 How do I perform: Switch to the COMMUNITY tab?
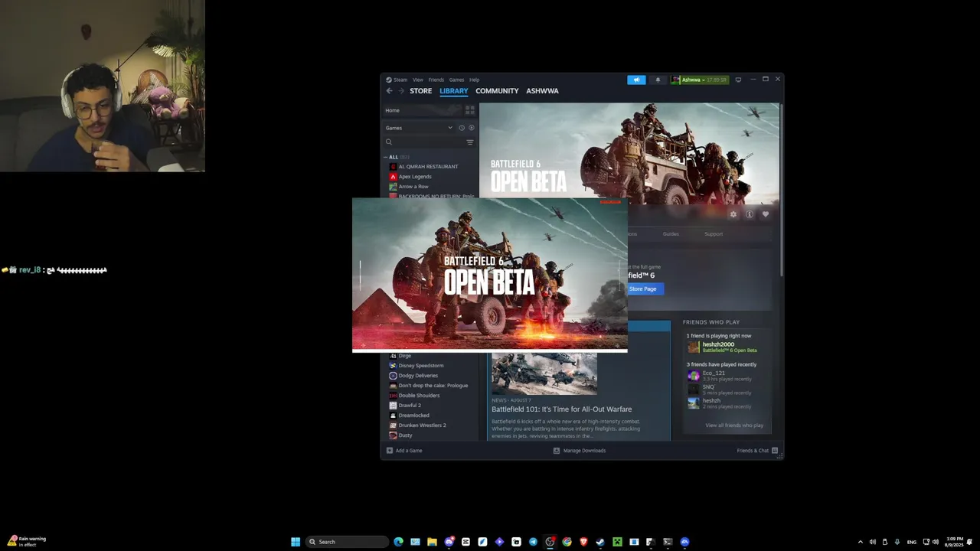[497, 91]
